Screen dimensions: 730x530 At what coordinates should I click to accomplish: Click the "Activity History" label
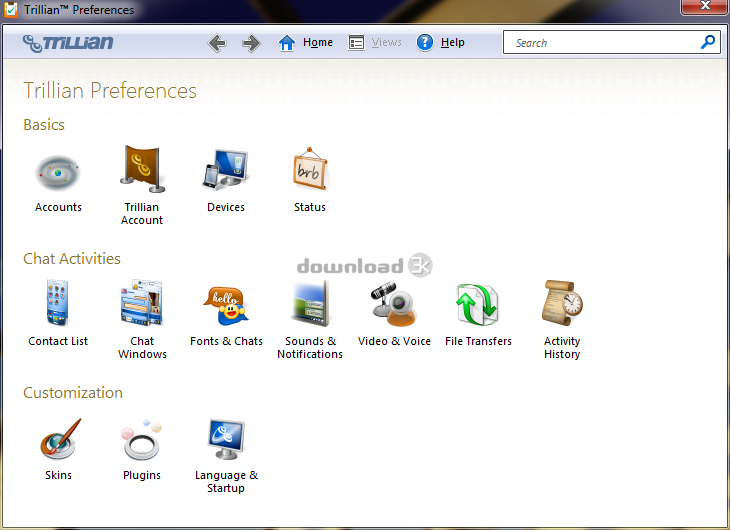562,348
